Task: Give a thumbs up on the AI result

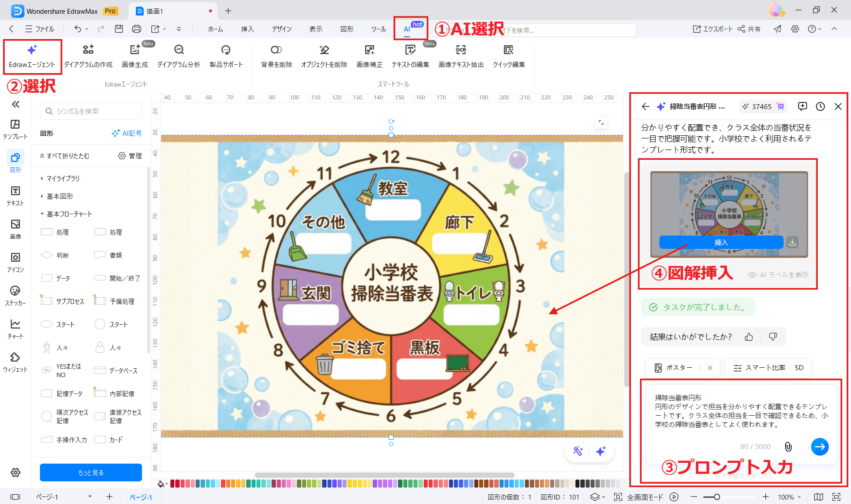Action: [x=749, y=337]
